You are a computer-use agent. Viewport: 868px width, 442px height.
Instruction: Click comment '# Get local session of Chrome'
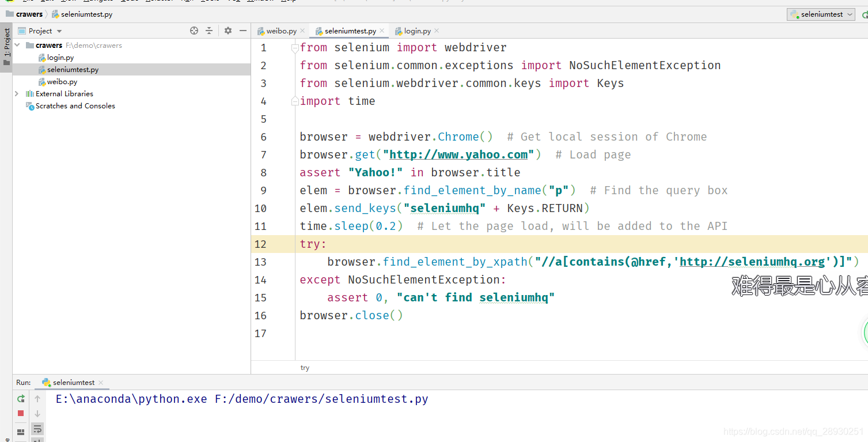[x=607, y=137]
